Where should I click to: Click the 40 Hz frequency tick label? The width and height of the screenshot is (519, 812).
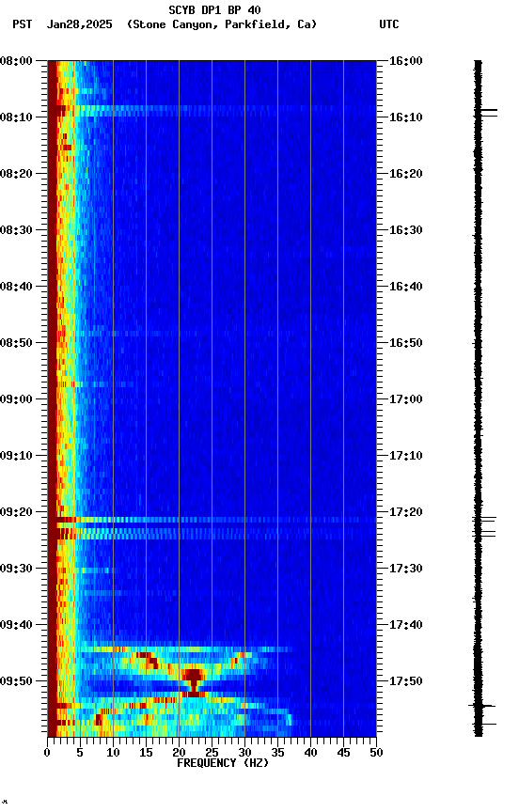point(310,753)
